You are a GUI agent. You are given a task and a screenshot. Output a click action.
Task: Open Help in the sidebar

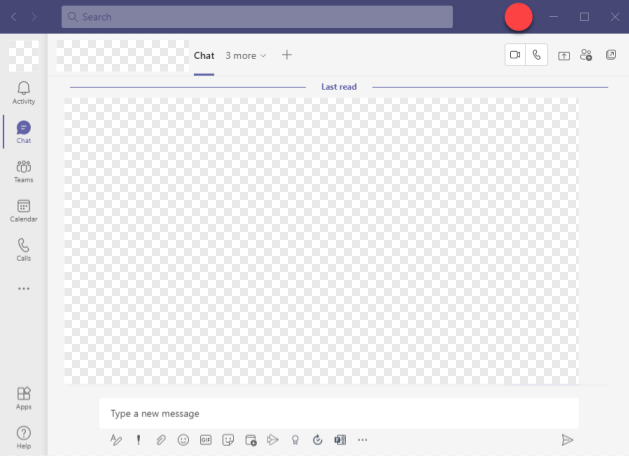pyautogui.click(x=24, y=437)
